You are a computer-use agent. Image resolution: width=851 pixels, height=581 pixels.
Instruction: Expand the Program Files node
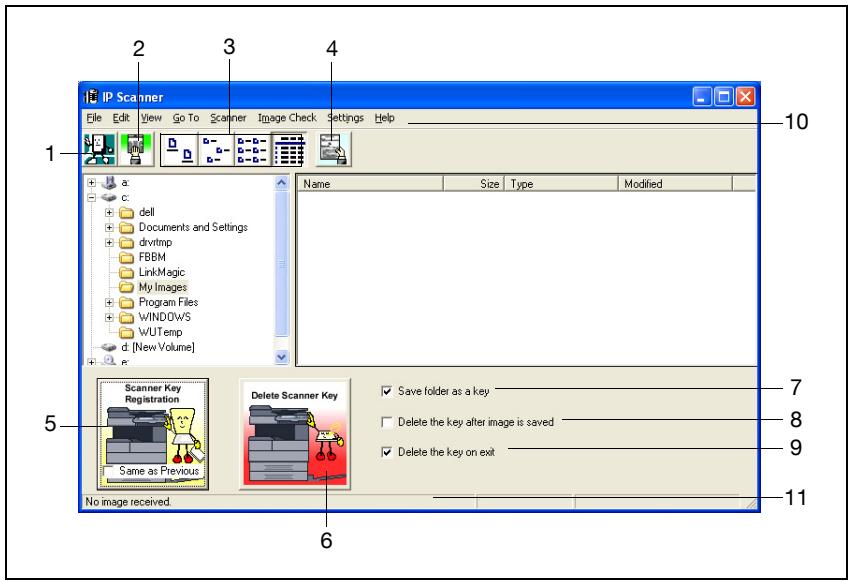pyautogui.click(x=109, y=302)
